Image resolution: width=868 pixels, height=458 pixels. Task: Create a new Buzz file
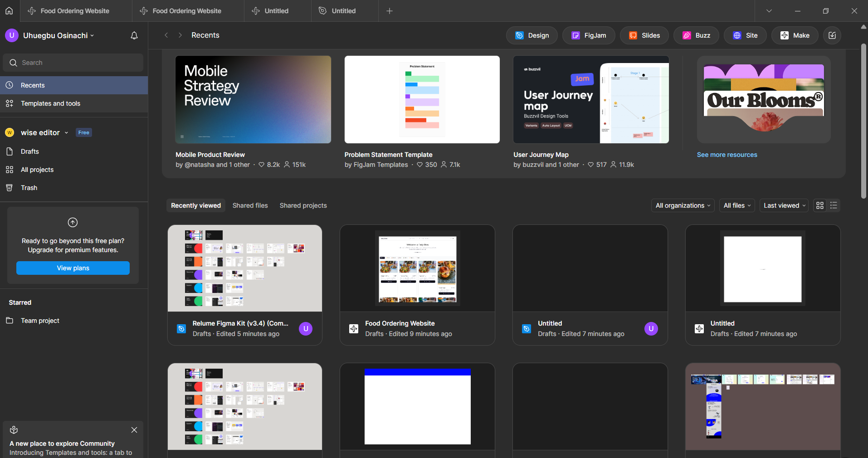pos(696,35)
